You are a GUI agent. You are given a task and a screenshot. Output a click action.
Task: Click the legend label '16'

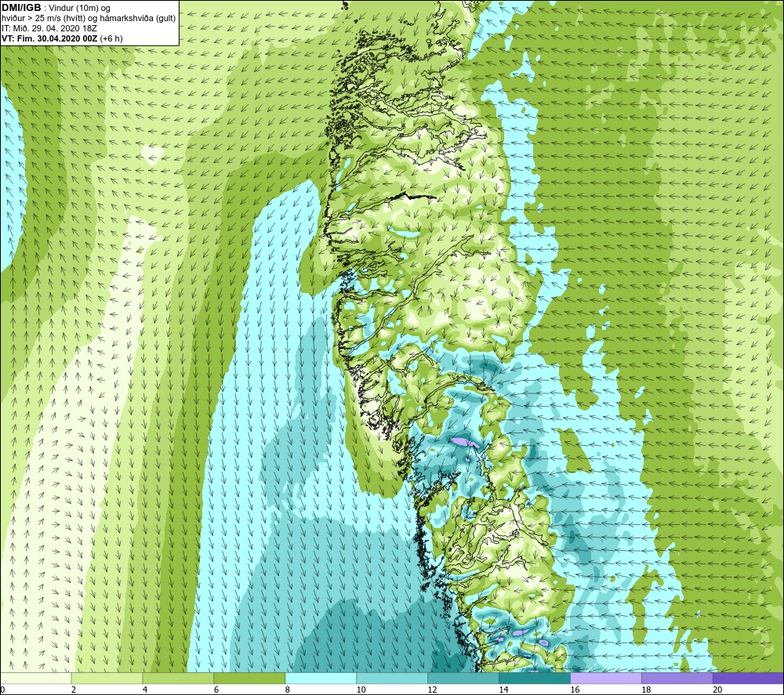tap(575, 690)
